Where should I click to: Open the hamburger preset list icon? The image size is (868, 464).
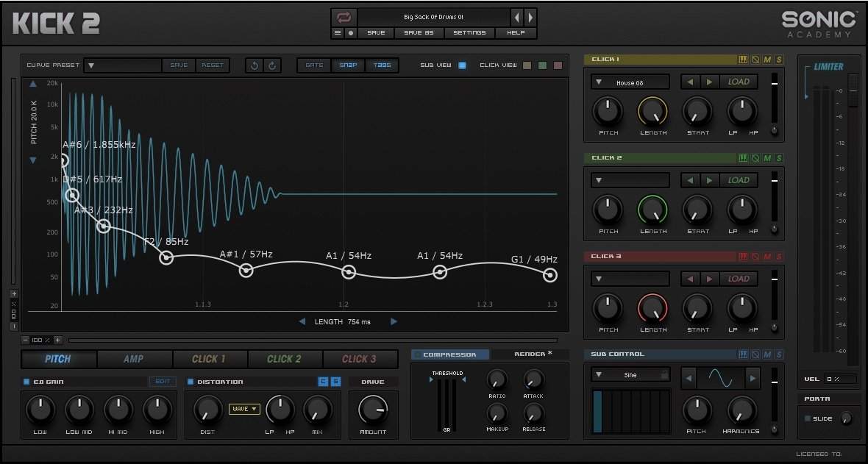click(338, 32)
